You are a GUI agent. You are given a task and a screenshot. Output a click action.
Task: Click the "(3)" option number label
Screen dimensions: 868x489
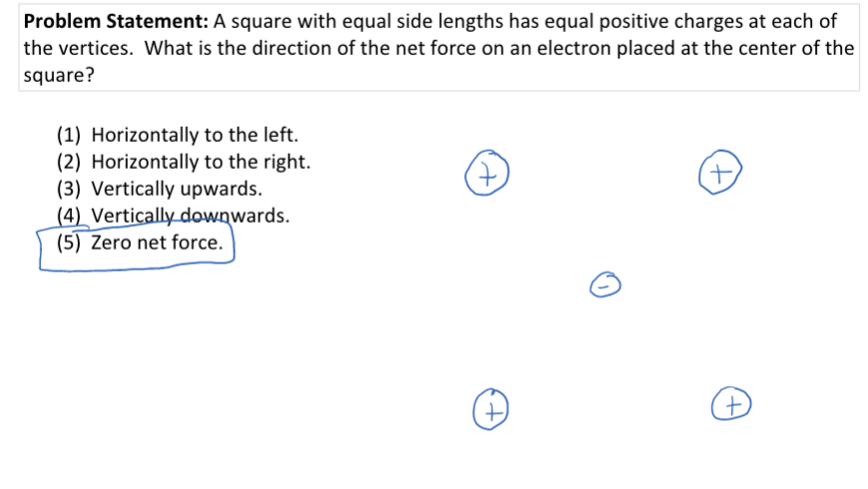[x=70, y=189]
